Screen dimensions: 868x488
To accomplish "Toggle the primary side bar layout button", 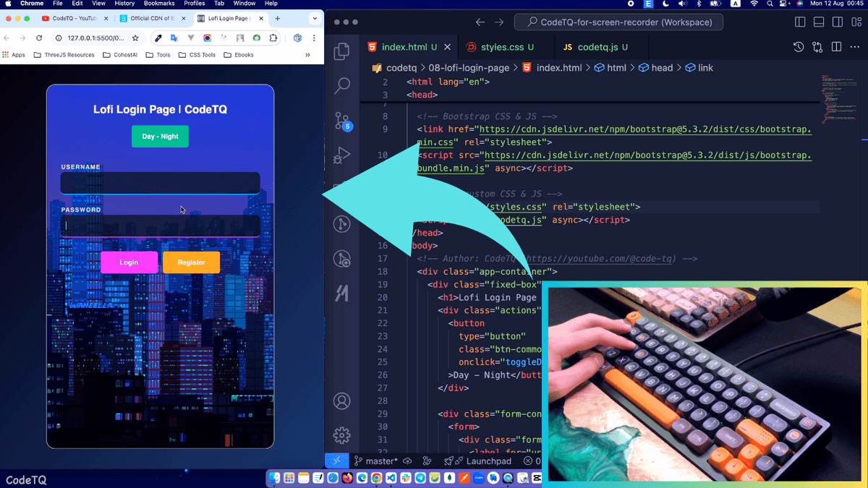I will tap(800, 22).
